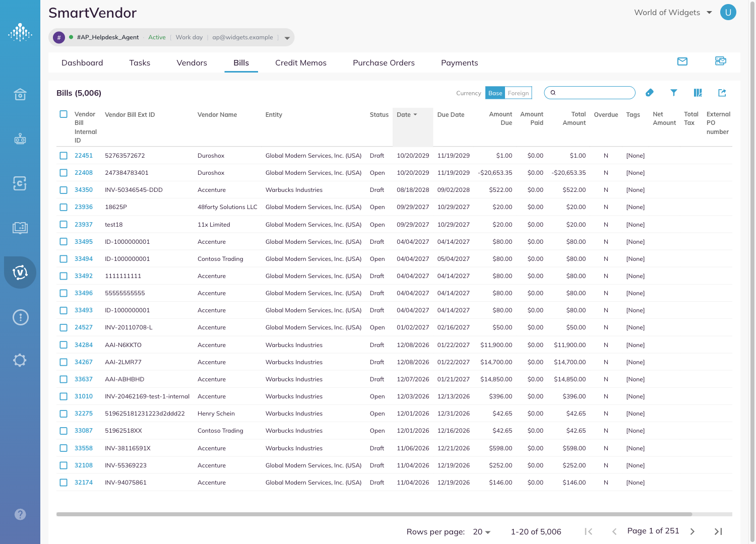Check the box for bill 33495
Image resolution: width=756 pixels, height=544 pixels.
(x=64, y=242)
